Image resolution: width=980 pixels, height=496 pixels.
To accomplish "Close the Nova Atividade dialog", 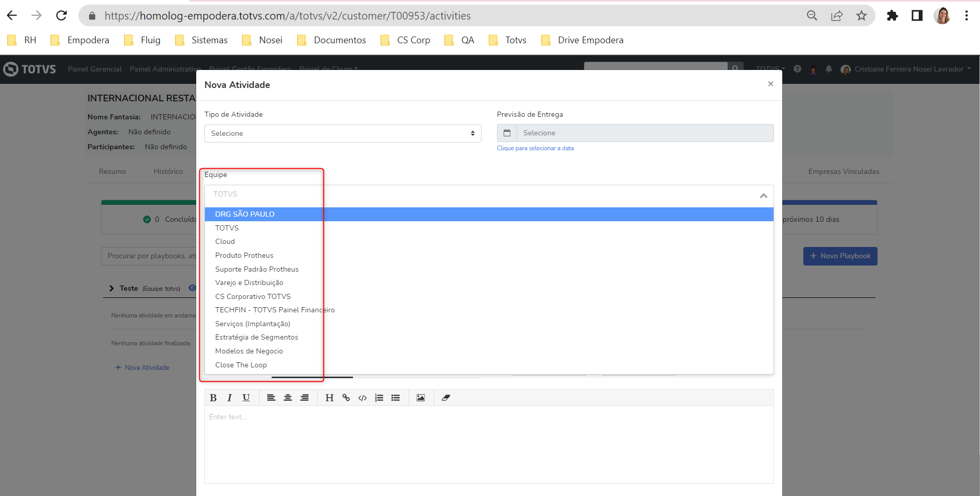I will (x=770, y=84).
